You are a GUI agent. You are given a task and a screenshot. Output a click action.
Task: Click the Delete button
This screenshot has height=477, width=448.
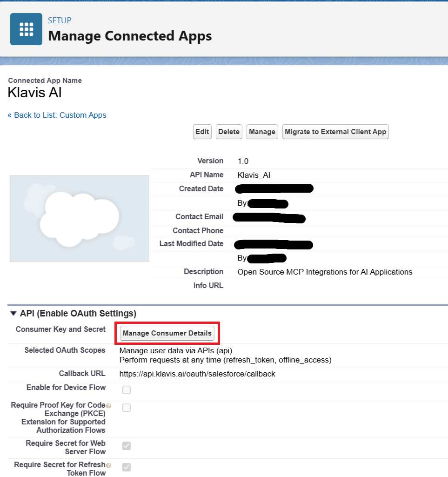pos(229,132)
